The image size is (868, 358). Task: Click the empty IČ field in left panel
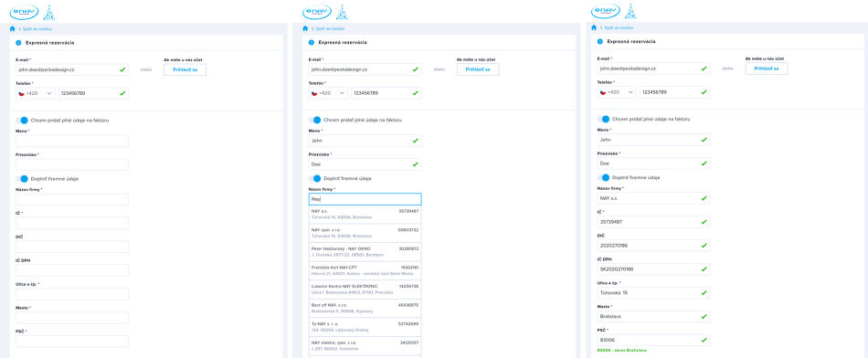pyautogui.click(x=72, y=223)
